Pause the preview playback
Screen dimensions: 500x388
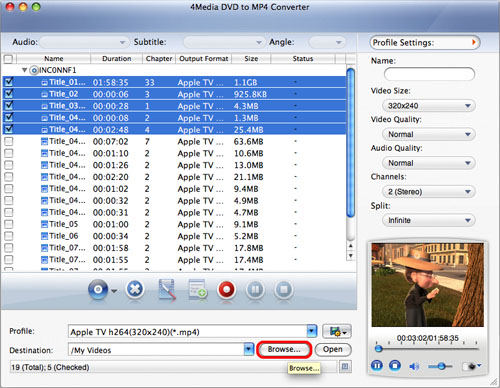pyautogui.click(x=377, y=366)
